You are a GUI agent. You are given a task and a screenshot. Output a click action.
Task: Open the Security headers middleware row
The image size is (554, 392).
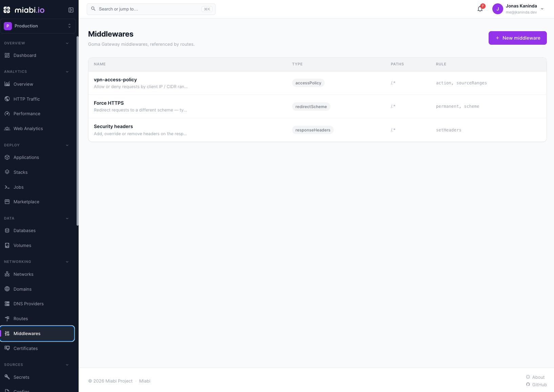click(x=317, y=130)
